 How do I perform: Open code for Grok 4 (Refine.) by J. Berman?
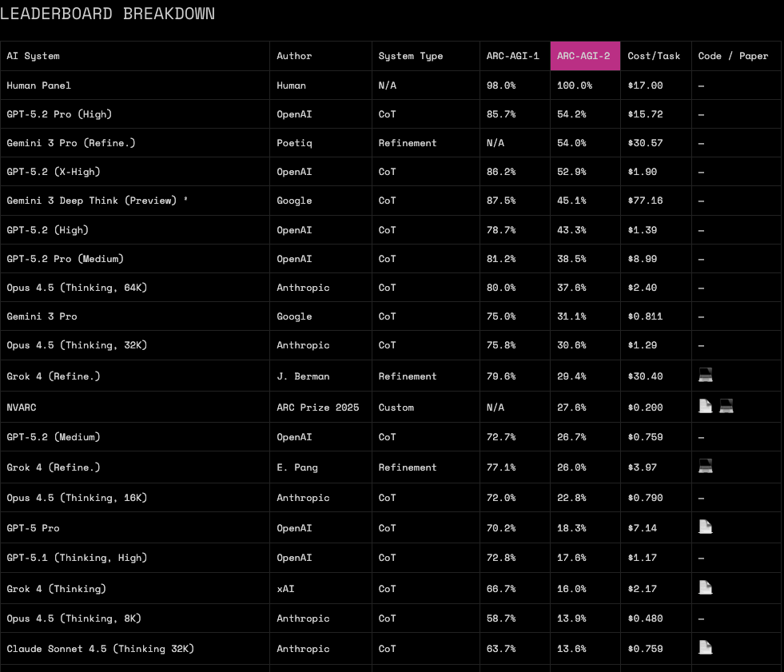[705, 376]
